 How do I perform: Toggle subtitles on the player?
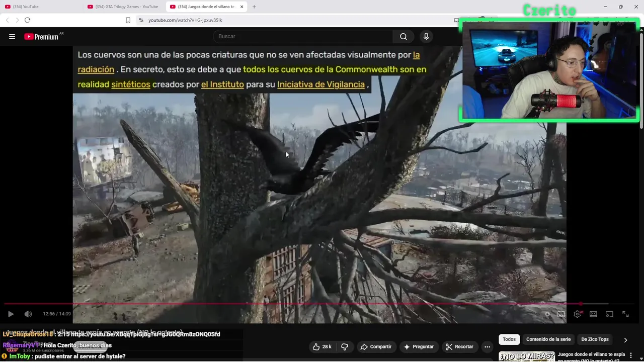click(x=561, y=314)
